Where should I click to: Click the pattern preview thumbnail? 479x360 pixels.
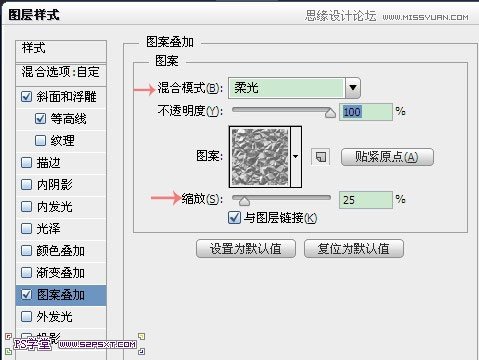coord(260,156)
